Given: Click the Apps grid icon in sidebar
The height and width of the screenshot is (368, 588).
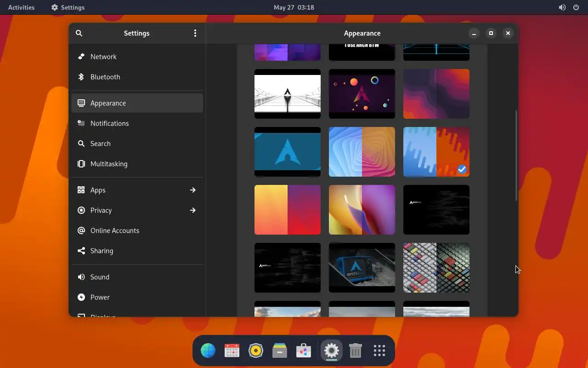Looking at the screenshot, I should coord(81,190).
